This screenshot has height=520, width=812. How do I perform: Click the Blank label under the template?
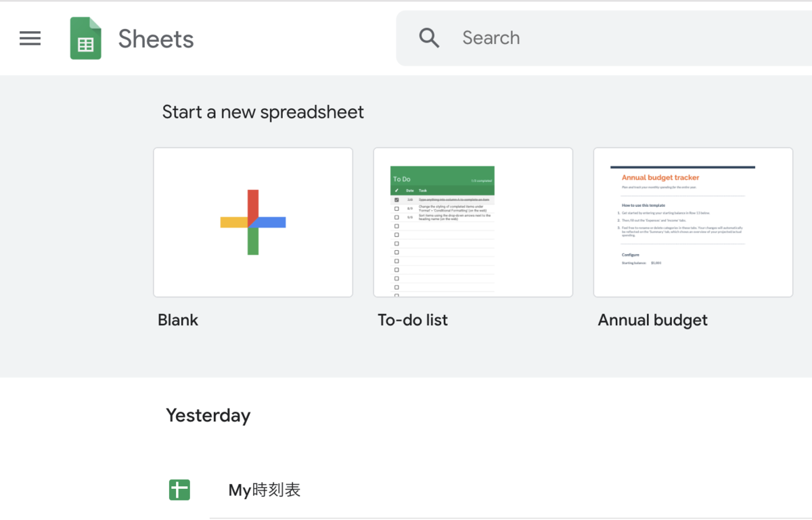tap(178, 320)
